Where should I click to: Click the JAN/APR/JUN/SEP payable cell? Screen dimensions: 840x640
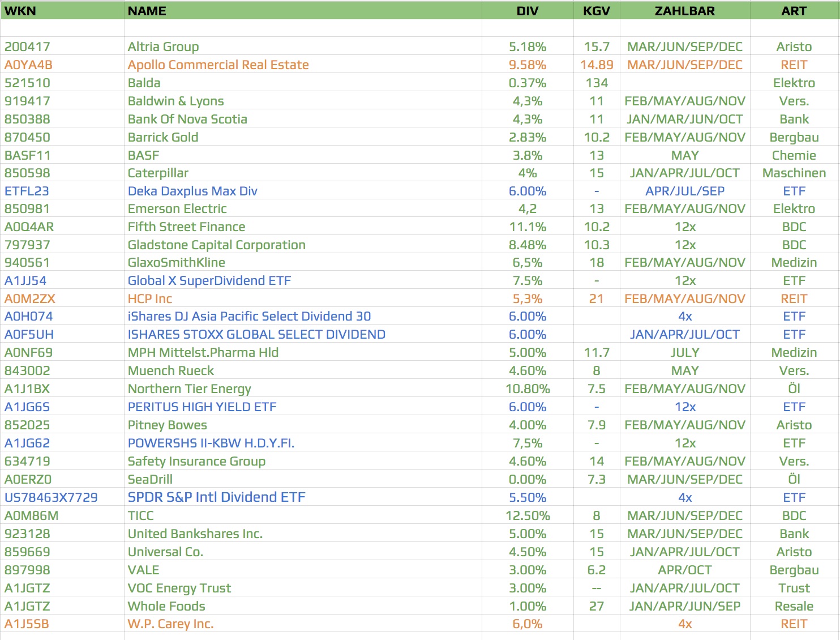pyautogui.click(x=685, y=606)
